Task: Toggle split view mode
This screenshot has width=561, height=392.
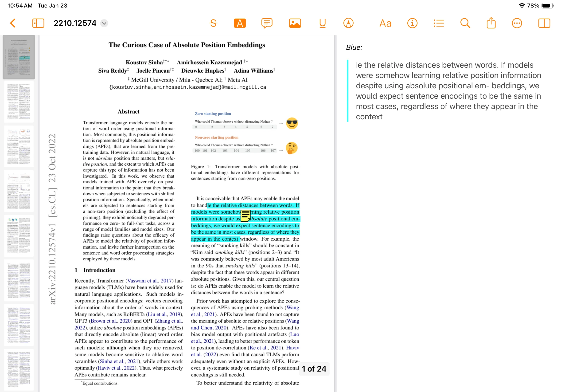Action: (x=544, y=23)
